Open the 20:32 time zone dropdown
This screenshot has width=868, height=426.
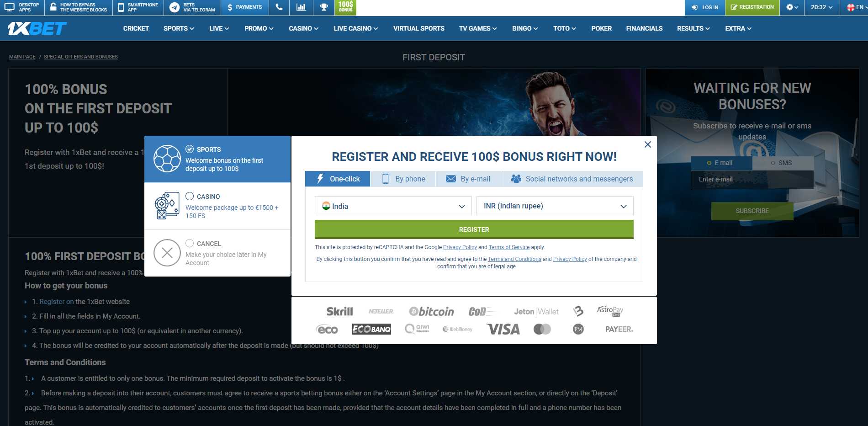822,7
